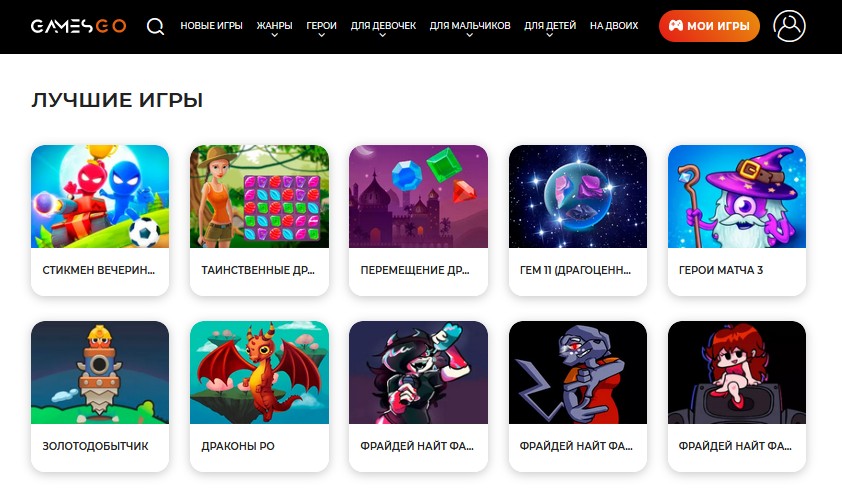Open the МОИ ИГРЫ button

(x=709, y=26)
